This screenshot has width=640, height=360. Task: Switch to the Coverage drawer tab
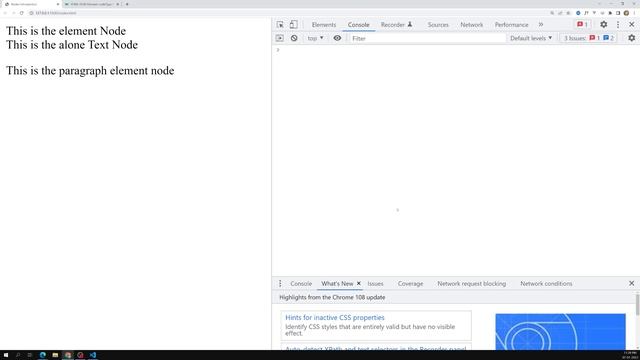[410, 283]
